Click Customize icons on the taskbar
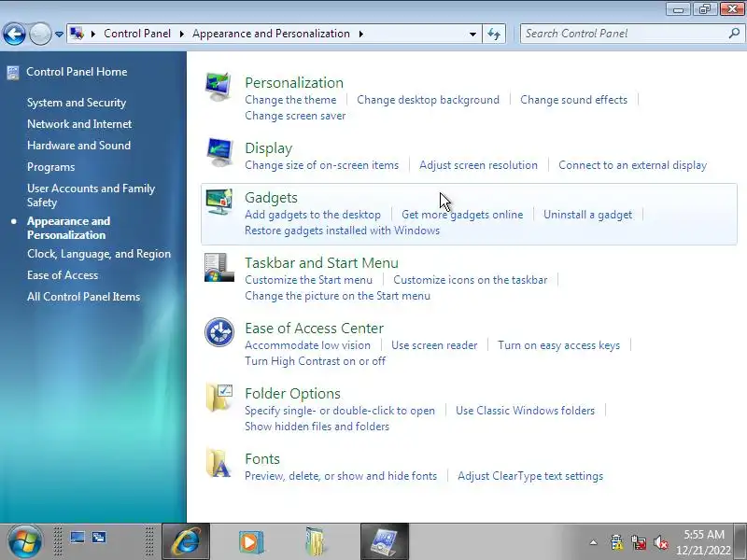Viewport: 747px width, 560px height. point(471,280)
